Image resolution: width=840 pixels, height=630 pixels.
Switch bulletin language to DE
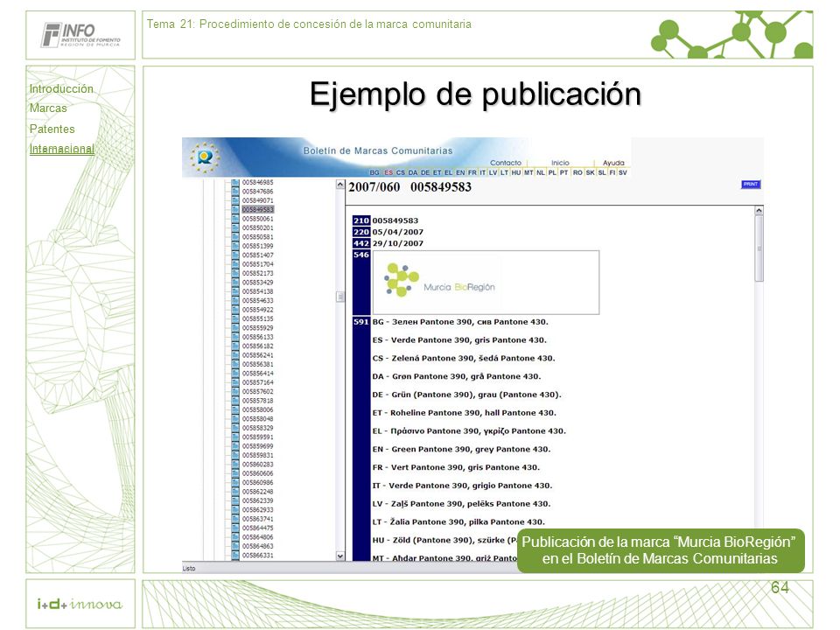(x=425, y=172)
